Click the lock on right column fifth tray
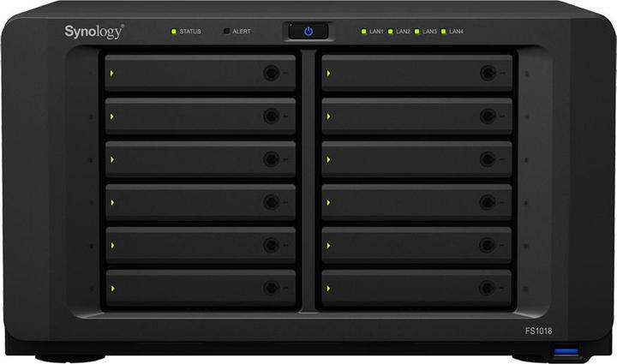This screenshot has height=364, width=617. [487, 245]
